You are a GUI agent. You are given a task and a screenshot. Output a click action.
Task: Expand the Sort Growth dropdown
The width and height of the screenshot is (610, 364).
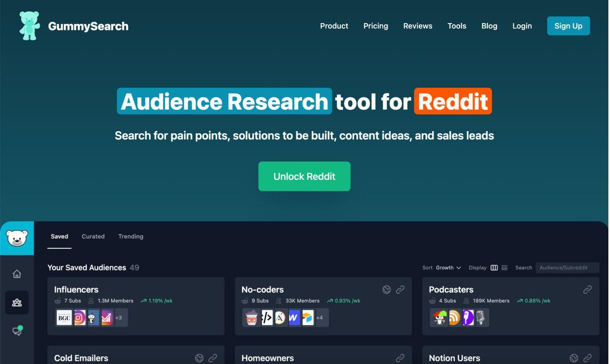click(x=448, y=268)
